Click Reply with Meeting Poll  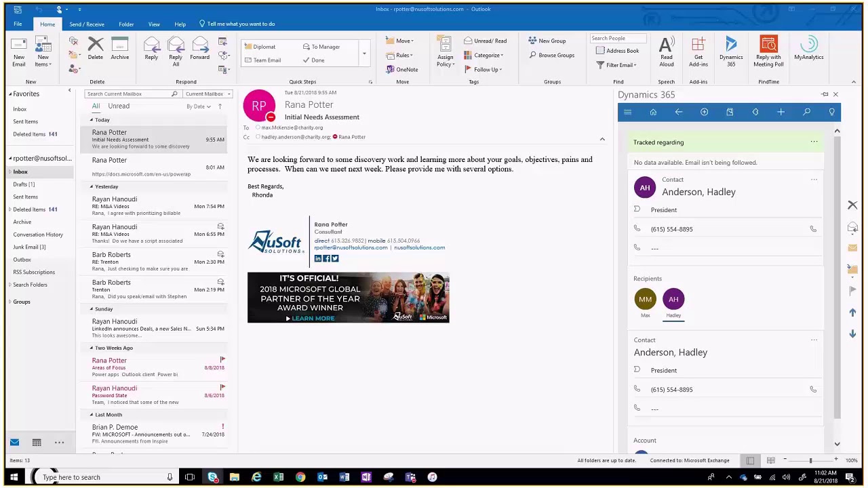point(768,52)
